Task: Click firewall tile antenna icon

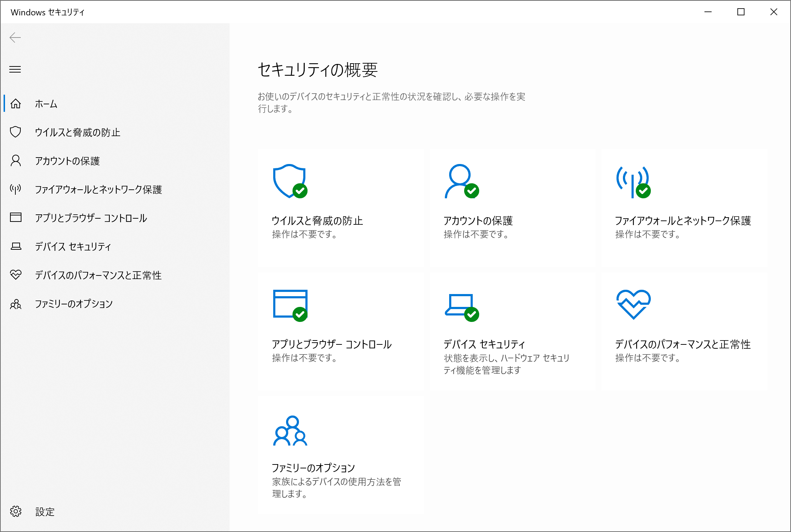Action: point(633,182)
